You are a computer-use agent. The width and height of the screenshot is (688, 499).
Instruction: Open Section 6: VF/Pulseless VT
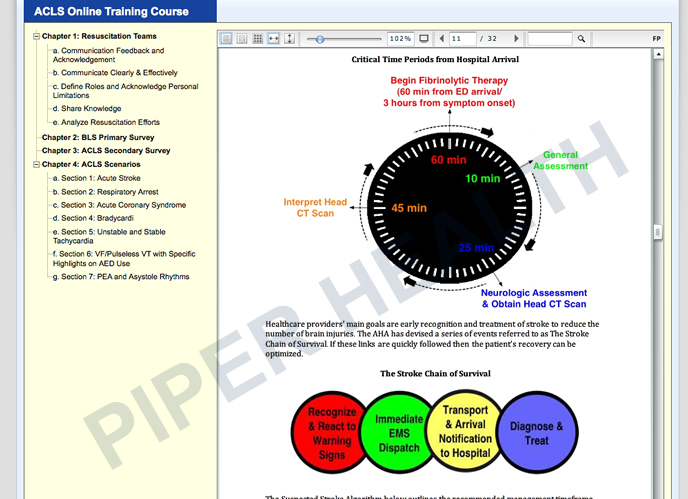(x=124, y=258)
